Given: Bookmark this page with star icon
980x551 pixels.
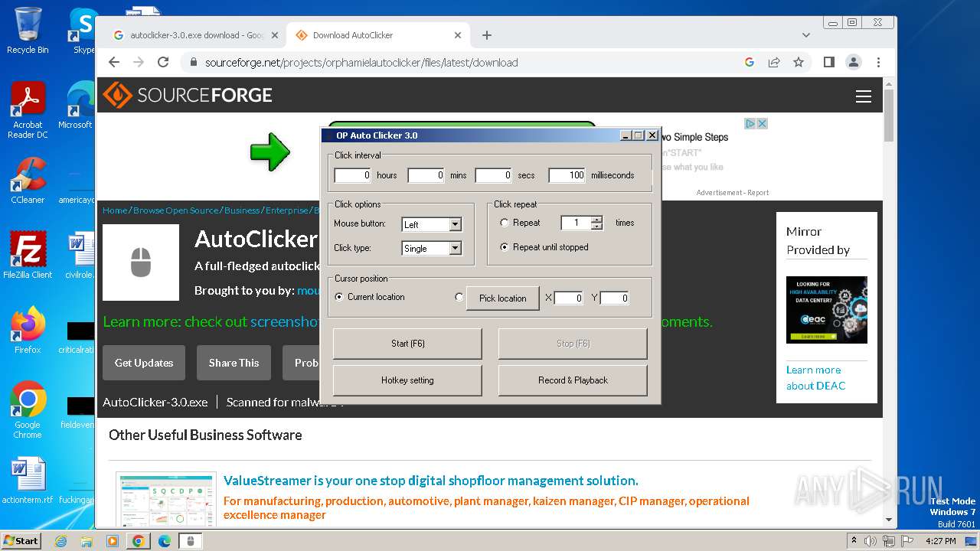Looking at the screenshot, I should pos(799,63).
